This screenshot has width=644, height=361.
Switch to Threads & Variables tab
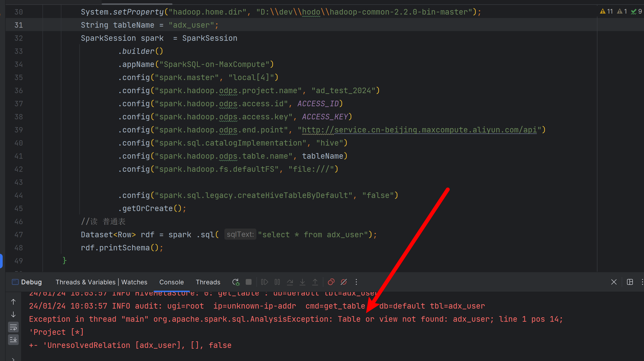[x=85, y=282]
